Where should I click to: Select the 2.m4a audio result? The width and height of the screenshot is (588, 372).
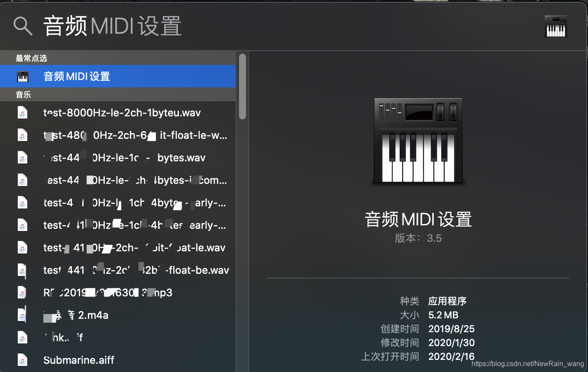[x=118, y=315]
